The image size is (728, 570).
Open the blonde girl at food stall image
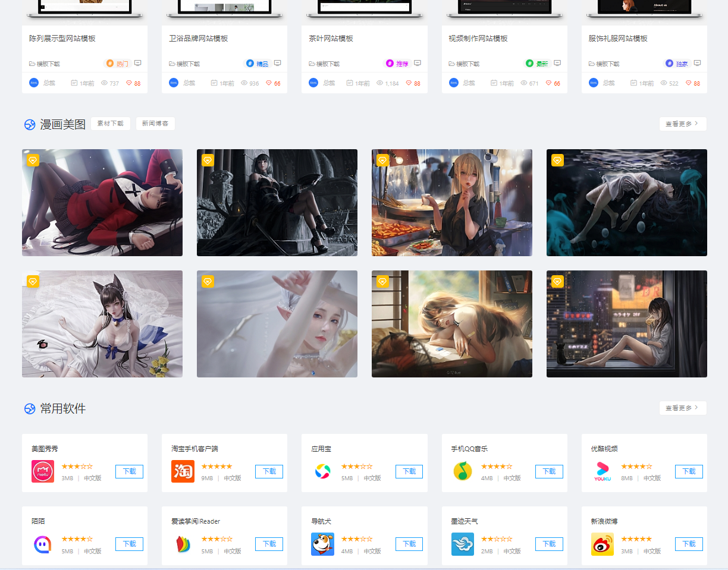(x=452, y=203)
